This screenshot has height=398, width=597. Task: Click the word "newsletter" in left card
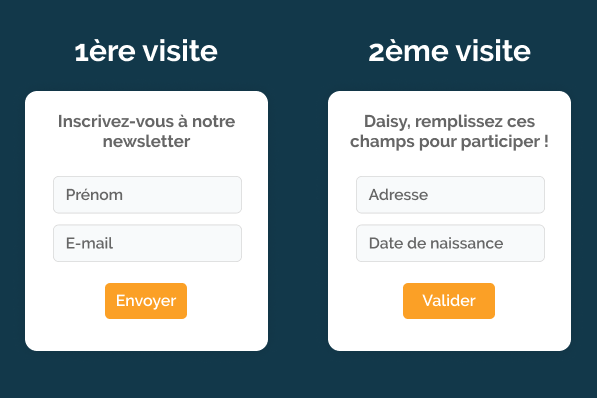click(x=147, y=142)
